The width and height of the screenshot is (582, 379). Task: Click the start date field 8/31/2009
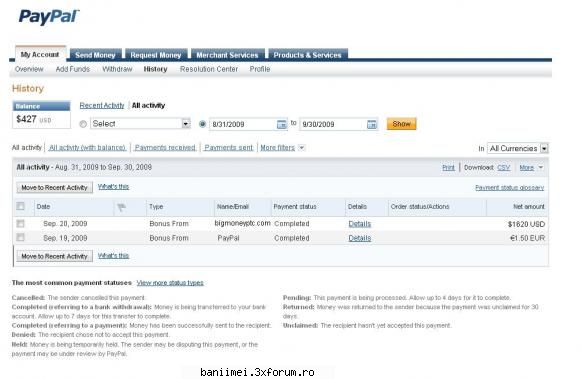point(243,124)
